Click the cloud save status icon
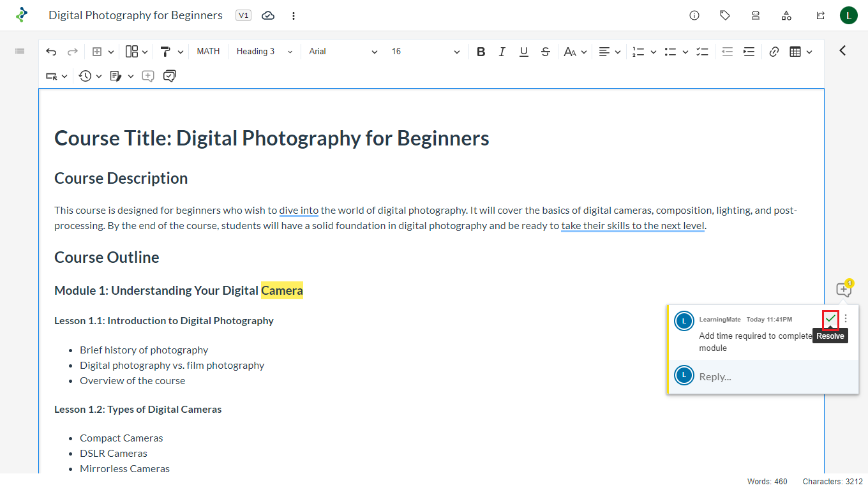Screen dimensions: 868x490 (x=268, y=15)
